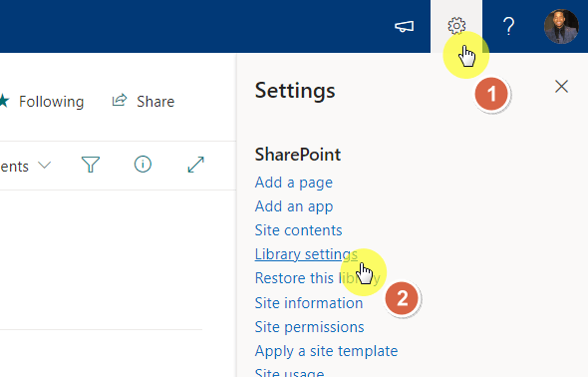Open Site permissions link
The width and height of the screenshot is (588, 377).
[x=309, y=327]
